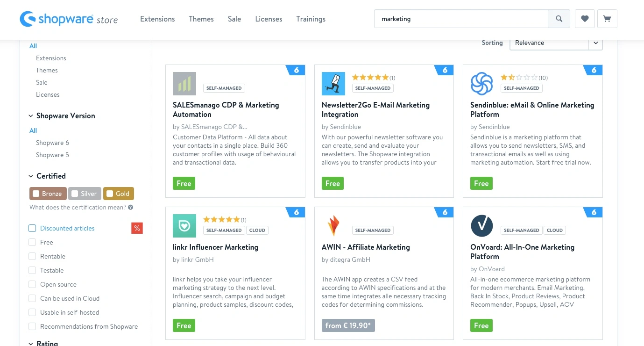The height and width of the screenshot is (346, 644).
Task: Click the Sendinblue flower logo icon
Action: click(481, 84)
